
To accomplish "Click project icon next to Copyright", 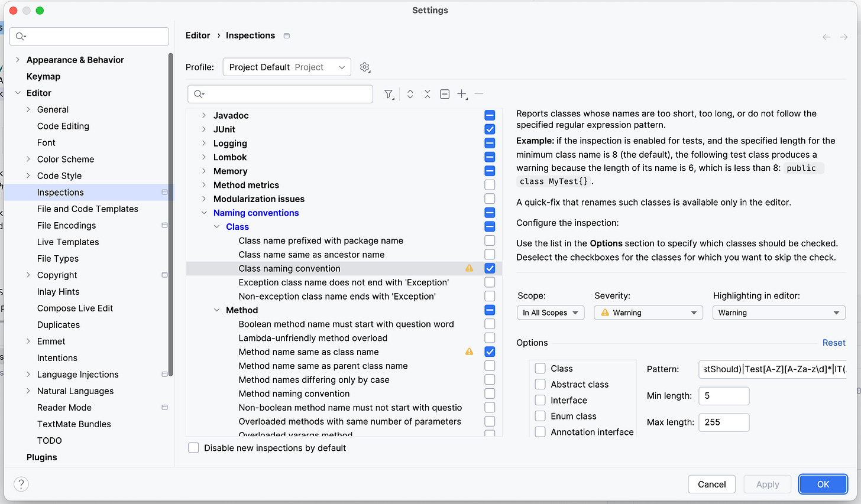I will coord(164,275).
